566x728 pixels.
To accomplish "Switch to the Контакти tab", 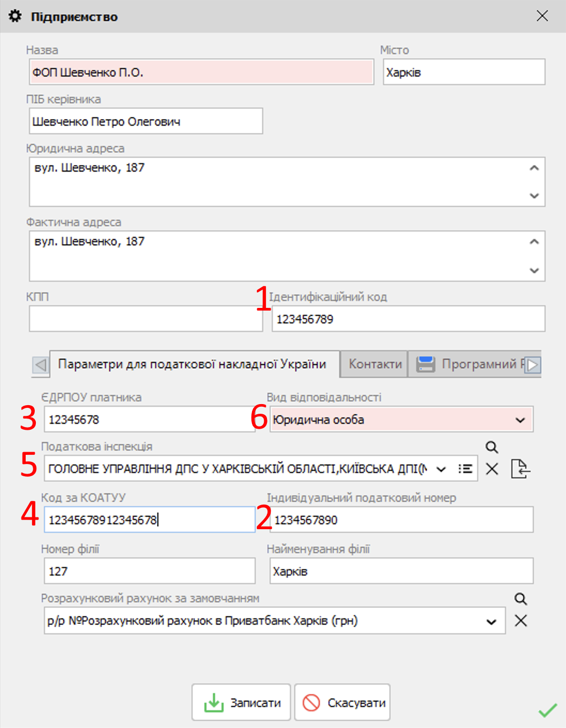I will click(x=375, y=364).
